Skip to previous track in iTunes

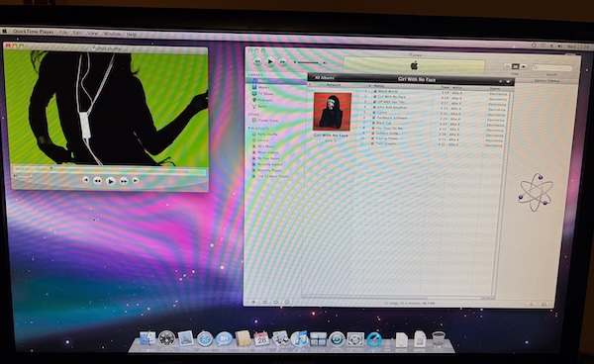[257, 60]
